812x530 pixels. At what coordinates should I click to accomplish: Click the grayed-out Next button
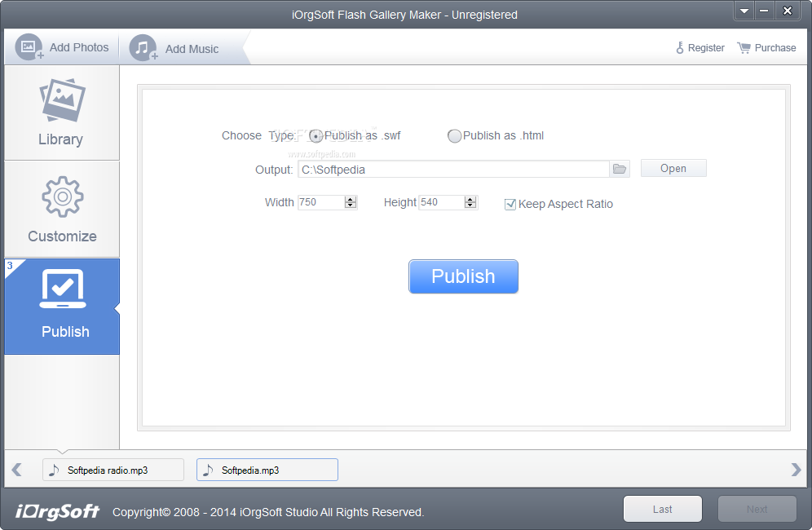point(757,510)
